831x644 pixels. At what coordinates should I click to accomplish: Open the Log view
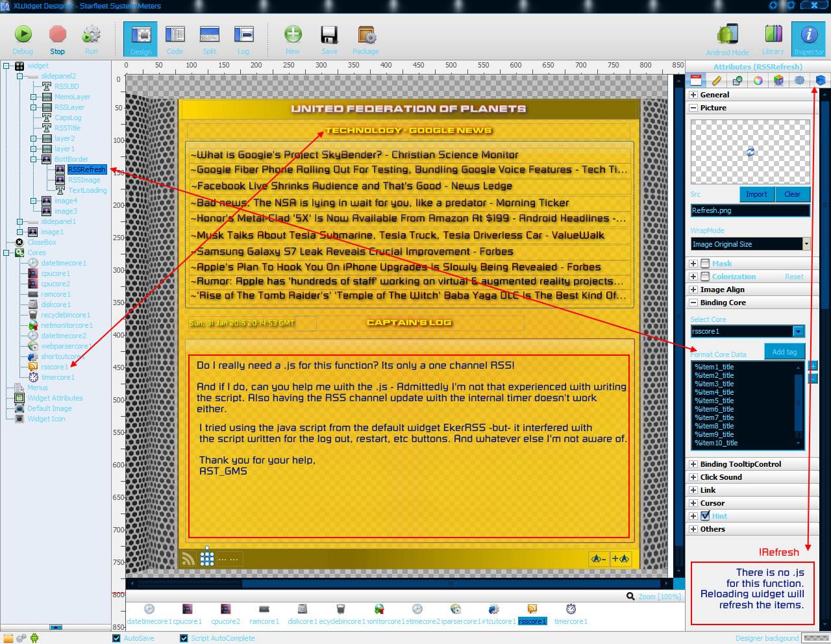(243, 39)
